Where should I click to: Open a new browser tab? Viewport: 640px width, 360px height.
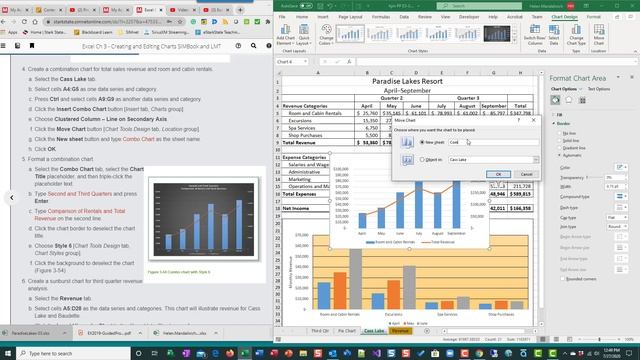tap(240, 9)
